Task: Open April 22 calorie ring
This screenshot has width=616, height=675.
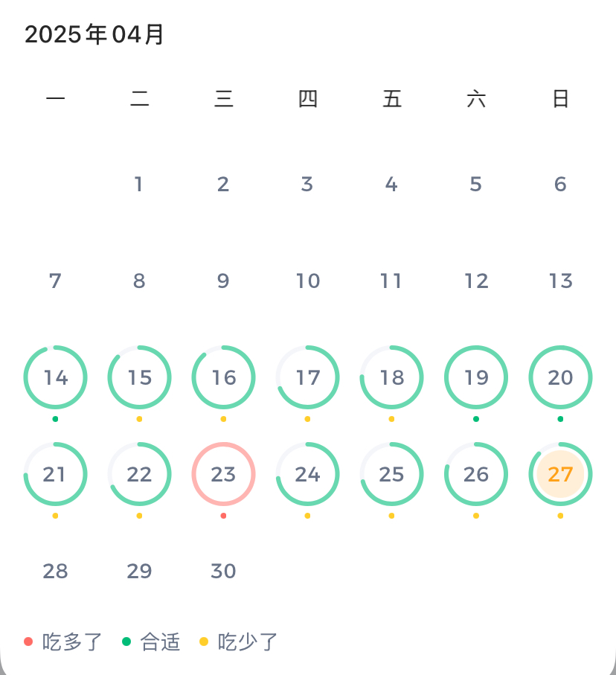Action: [x=139, y=474]
